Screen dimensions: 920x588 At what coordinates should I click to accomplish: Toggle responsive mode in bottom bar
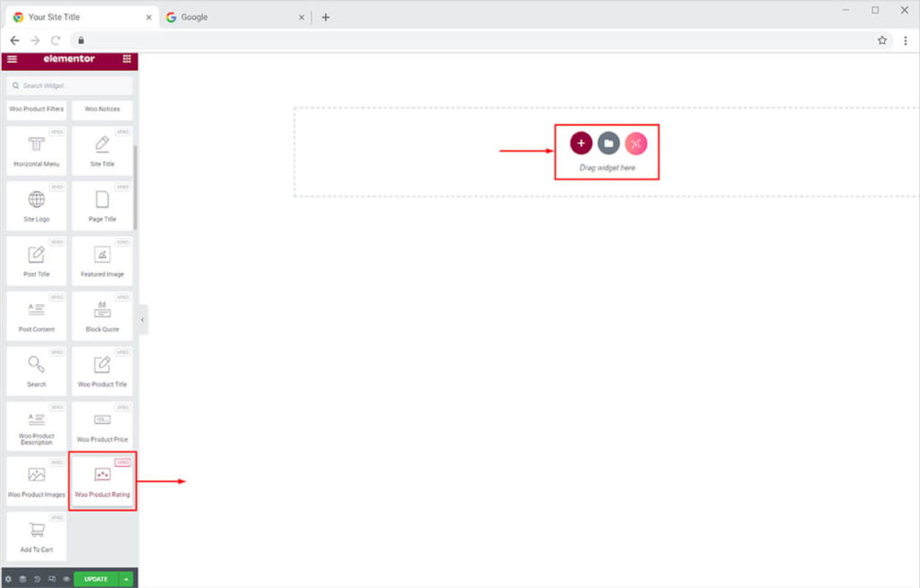click(51, 579)
